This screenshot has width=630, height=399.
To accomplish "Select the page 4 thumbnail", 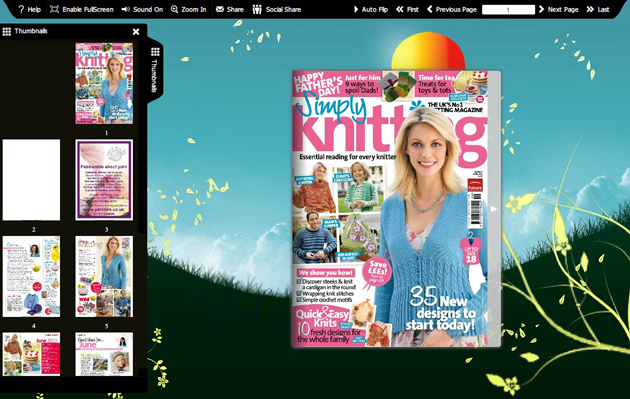I will click(x=31, y=276).
